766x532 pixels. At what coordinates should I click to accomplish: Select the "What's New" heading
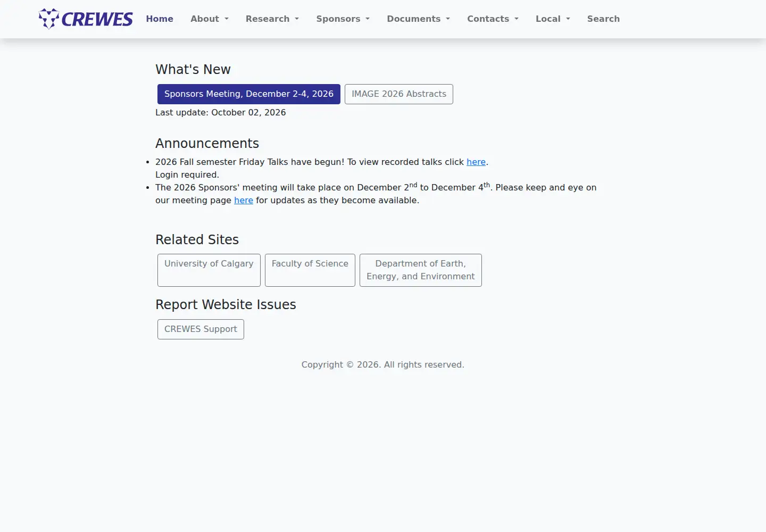tap(193, 70)
